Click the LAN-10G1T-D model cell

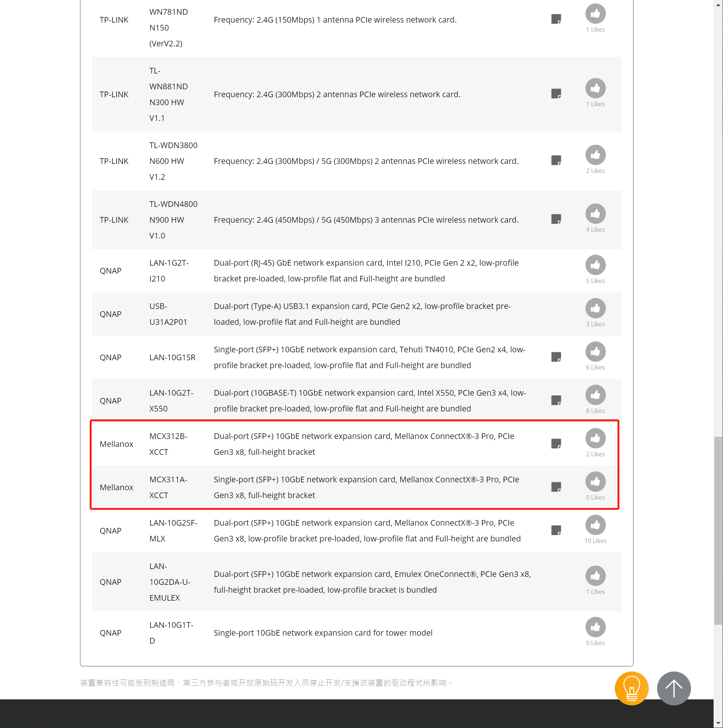coord(171,633)
